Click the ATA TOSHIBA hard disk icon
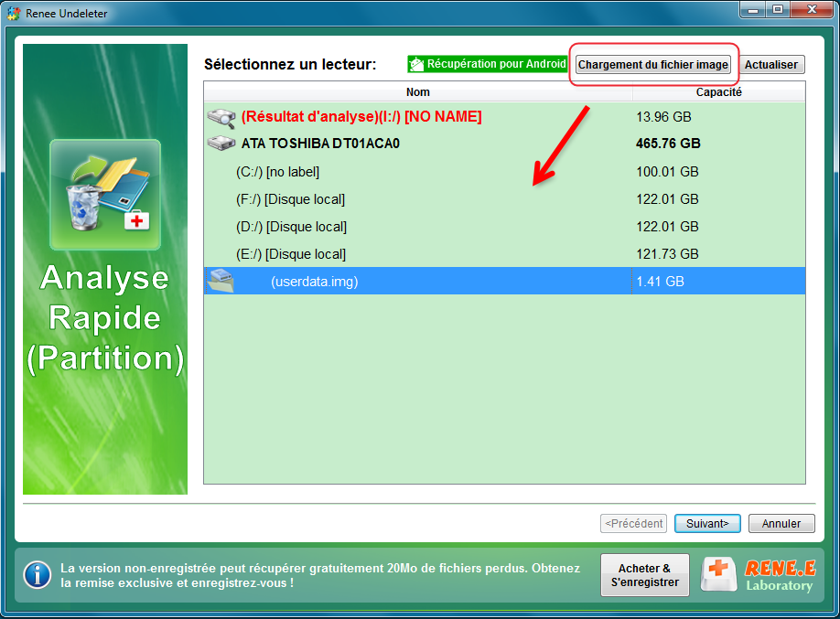Image resolution: width=840 pixels, height=619 pixels. point(221,143)
